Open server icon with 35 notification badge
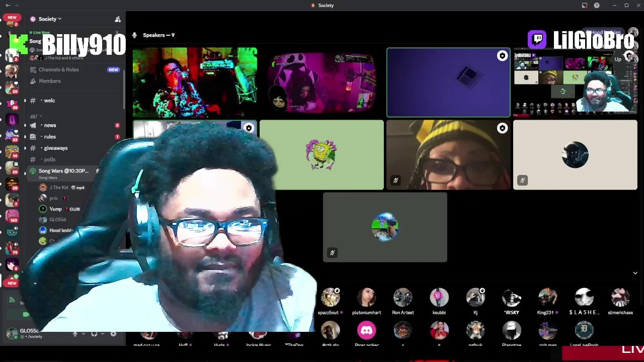644x362 pixels. 12,105
